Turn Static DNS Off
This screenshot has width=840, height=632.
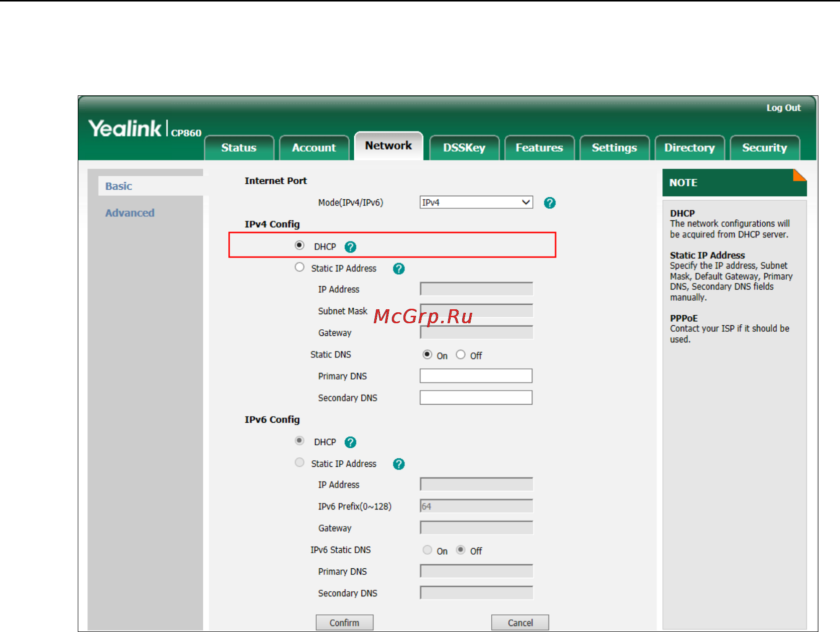coord(461,354)
